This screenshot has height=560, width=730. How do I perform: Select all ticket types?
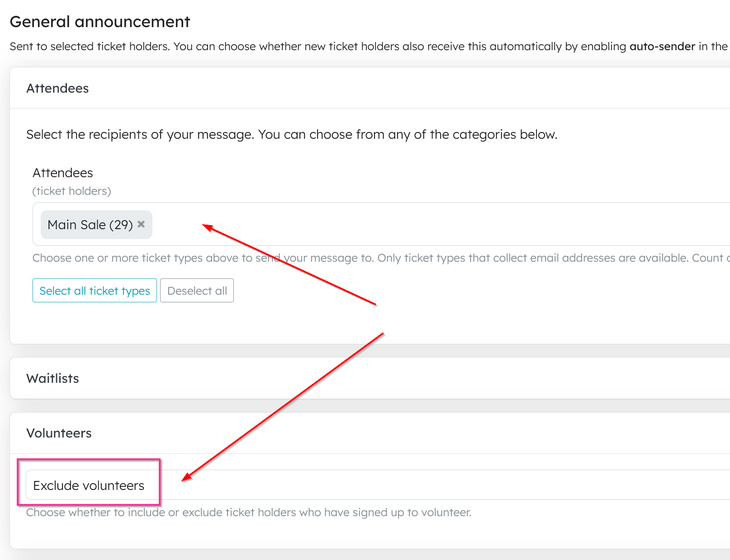[x=95, y=290]
